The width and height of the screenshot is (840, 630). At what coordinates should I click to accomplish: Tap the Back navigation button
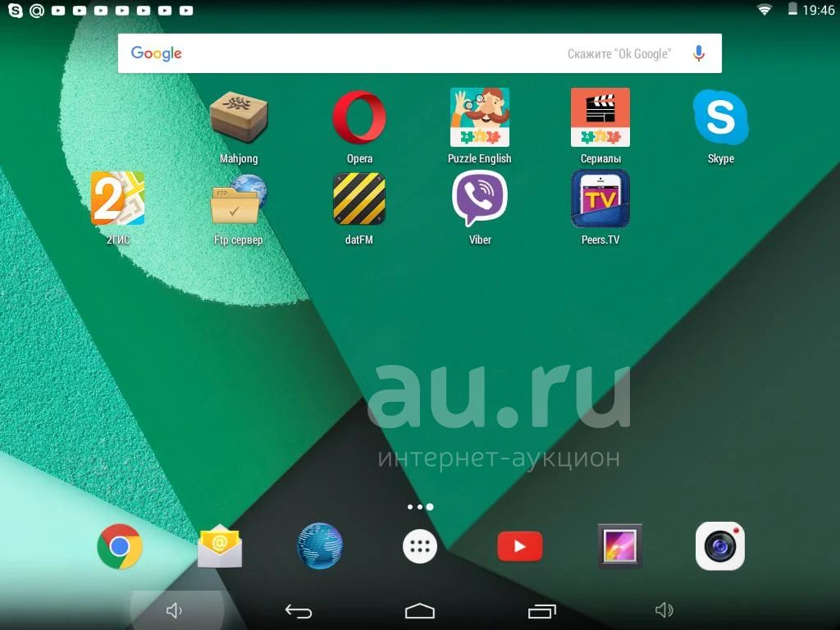point(298,610)
